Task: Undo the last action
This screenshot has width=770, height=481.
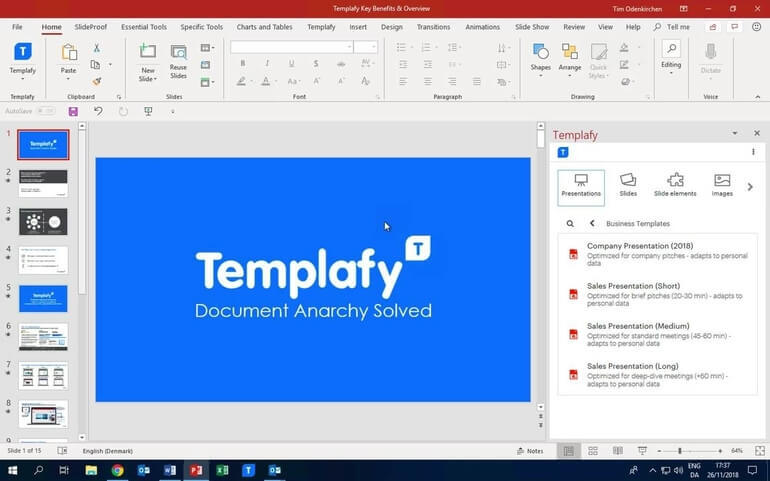Action: (98, 112)
